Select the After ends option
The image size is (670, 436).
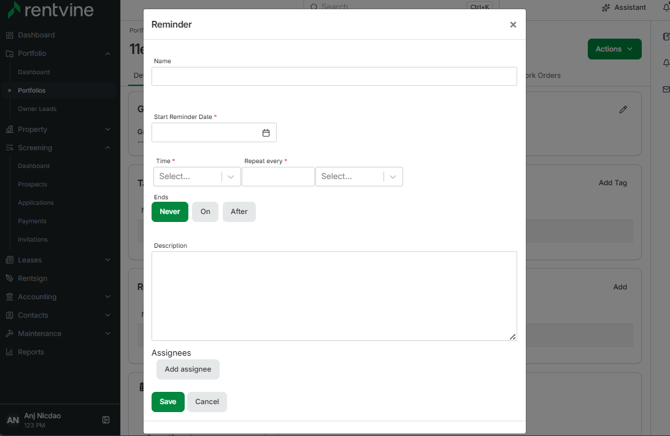click(239, 212)
